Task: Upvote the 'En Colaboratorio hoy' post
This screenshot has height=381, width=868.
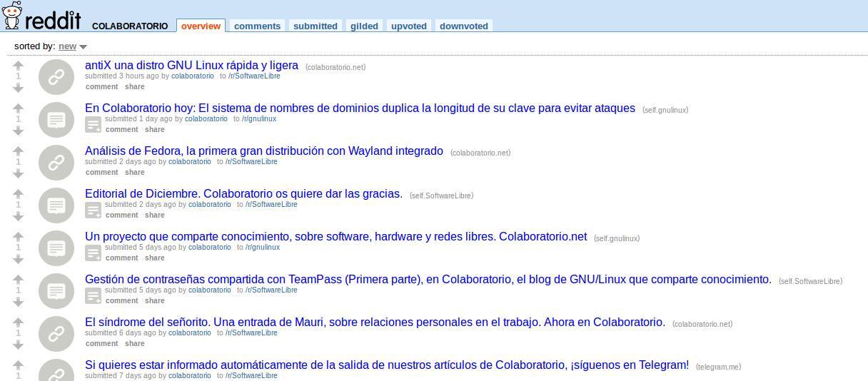Action: [19, 108]
